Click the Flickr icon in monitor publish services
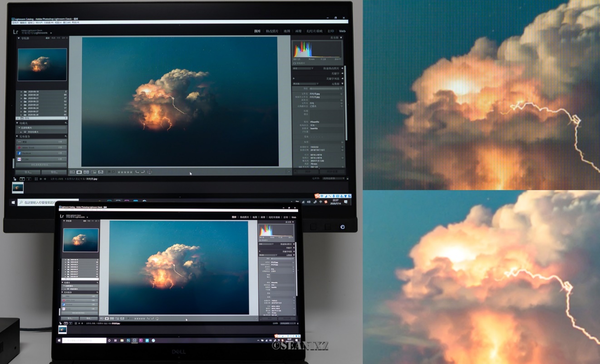The width and height of the screenshot is (600, 364). click(x=20, y=159)
